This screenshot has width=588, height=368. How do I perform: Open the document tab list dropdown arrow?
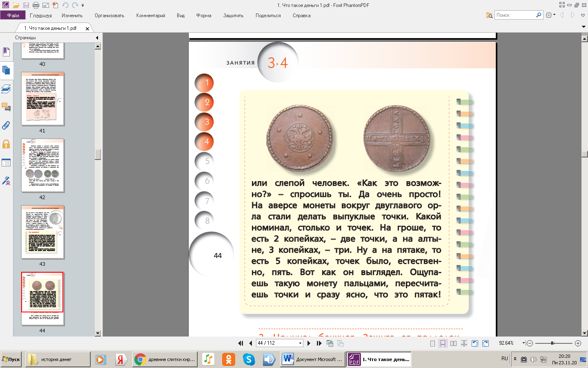pyautogui.click(x=584, y=27)
